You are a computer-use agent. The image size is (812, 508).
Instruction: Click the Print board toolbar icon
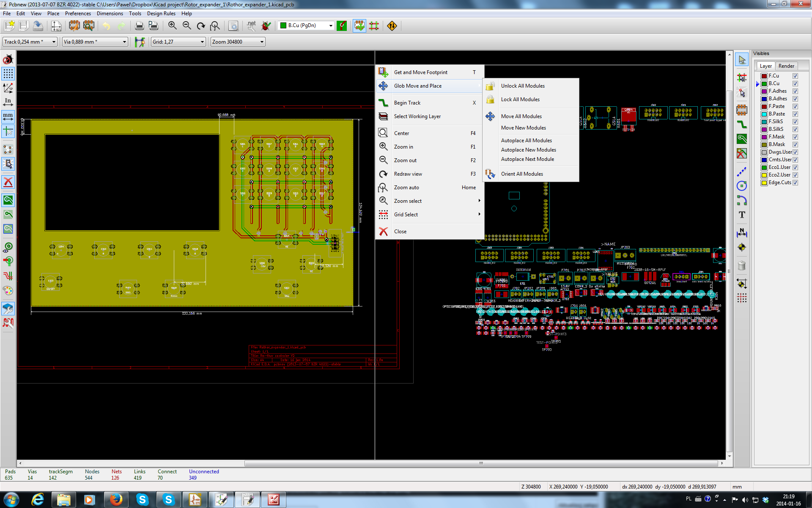139,26
